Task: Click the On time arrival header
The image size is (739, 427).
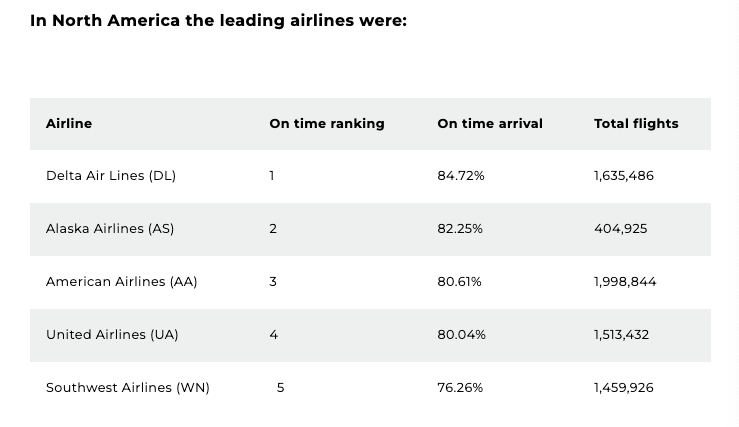Action: [x=490, y=124]
